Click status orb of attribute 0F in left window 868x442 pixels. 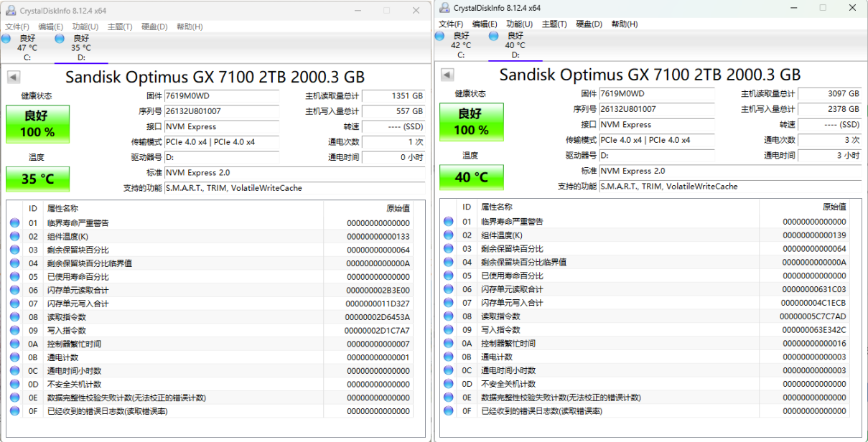(15, 411)
